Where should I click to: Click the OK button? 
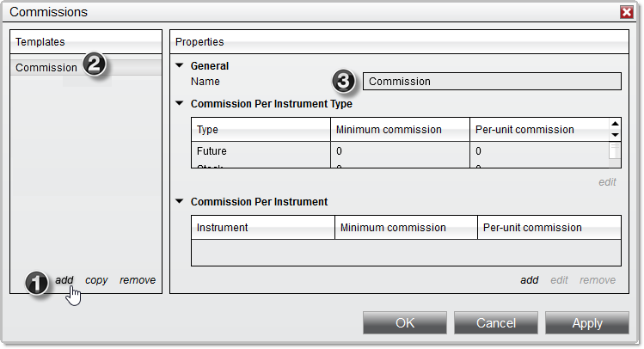coord(405,323)
